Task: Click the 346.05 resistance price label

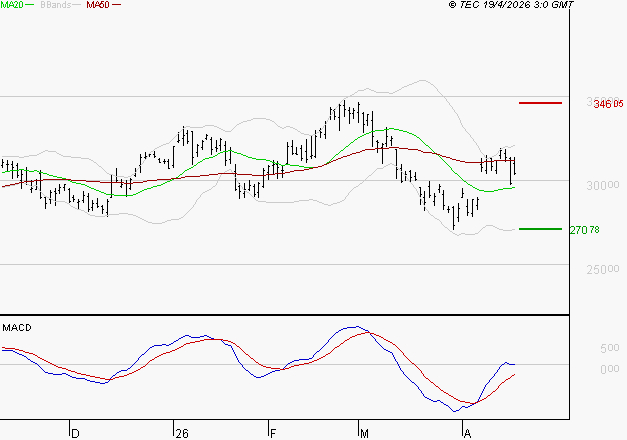Action: pos(608,104)
